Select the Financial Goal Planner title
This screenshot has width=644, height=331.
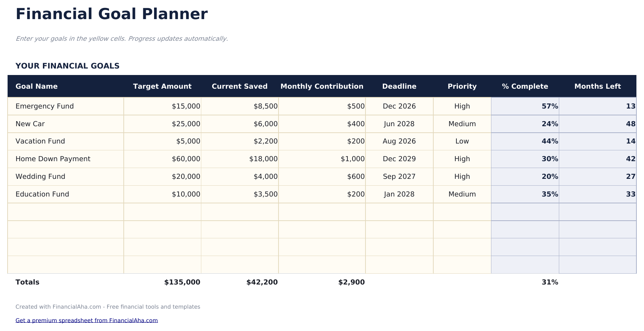click(x=111, y=14)
